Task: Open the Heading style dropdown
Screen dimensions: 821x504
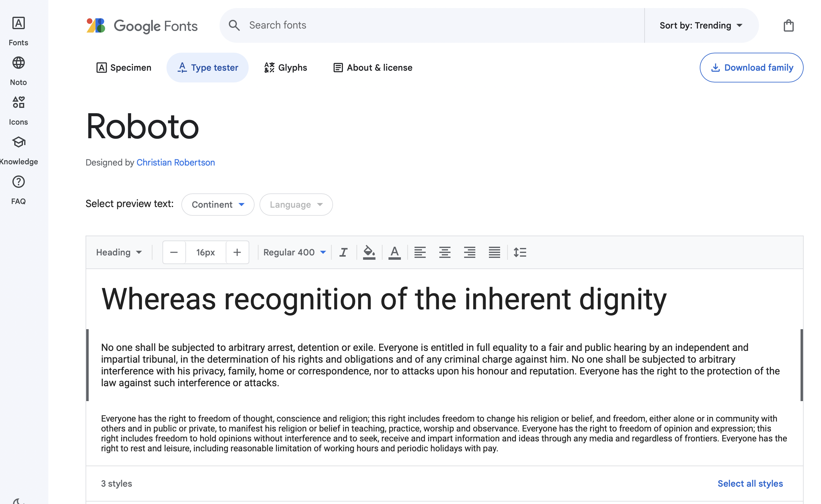Action: pyautogui.click(x=119, y=252)
